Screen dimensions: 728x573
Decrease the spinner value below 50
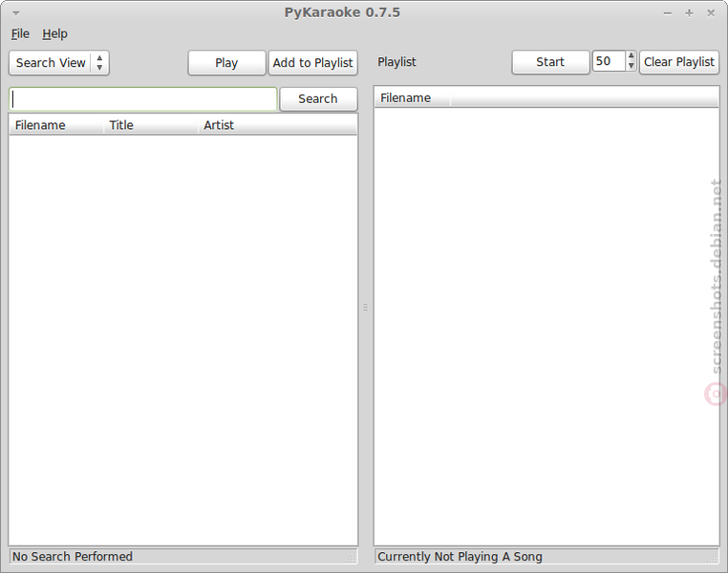[x=631, y=66]
